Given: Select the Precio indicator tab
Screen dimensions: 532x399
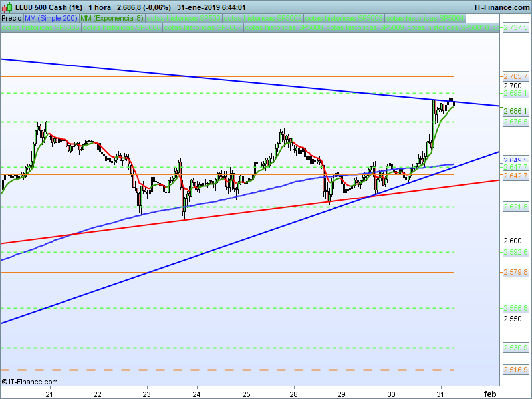Looking at the screenshot, I should pos(11,18).
